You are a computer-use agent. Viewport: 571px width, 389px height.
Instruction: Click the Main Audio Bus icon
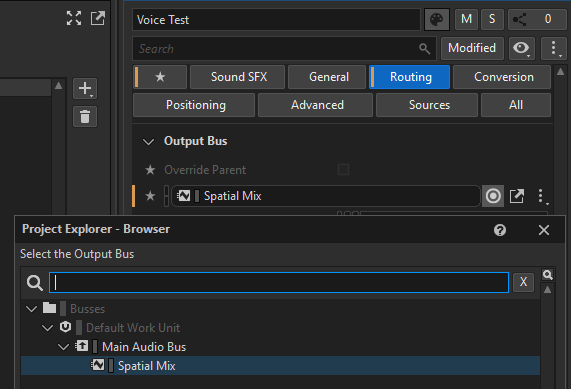click(82, 346)
